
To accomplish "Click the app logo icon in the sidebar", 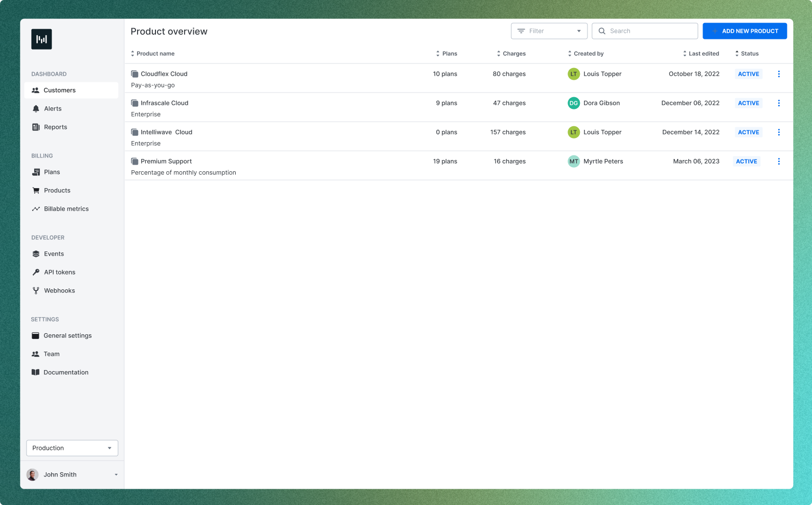I will pyautogui.click(x=41, y=39).
